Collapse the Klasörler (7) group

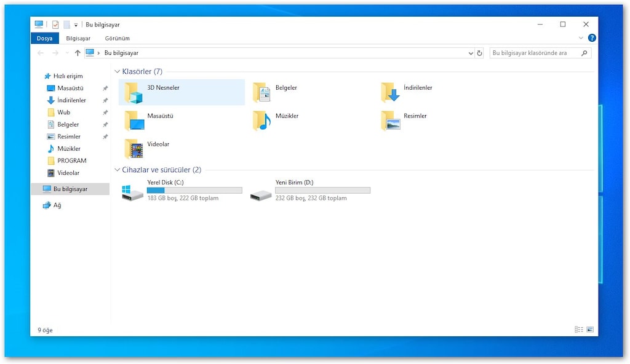tap(118, 71)
